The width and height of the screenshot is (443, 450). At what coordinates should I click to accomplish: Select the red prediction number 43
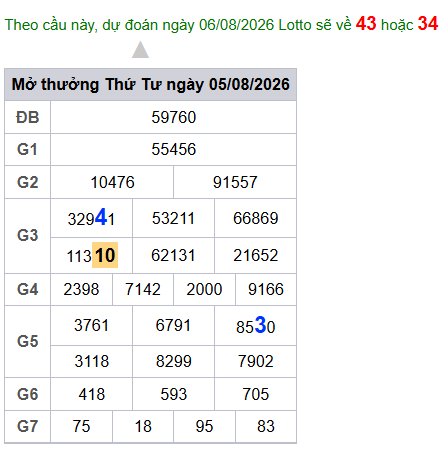[366, 24]
